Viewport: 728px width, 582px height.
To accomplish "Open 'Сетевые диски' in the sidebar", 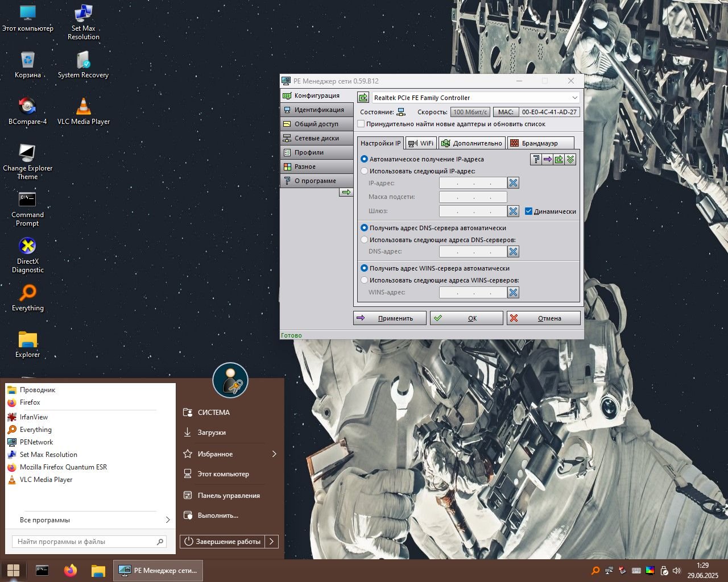I will pos(316,138).
